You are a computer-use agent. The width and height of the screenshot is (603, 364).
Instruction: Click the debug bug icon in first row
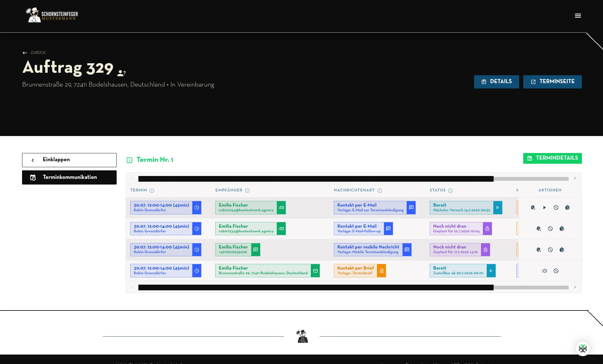click(x=533, y=208)
